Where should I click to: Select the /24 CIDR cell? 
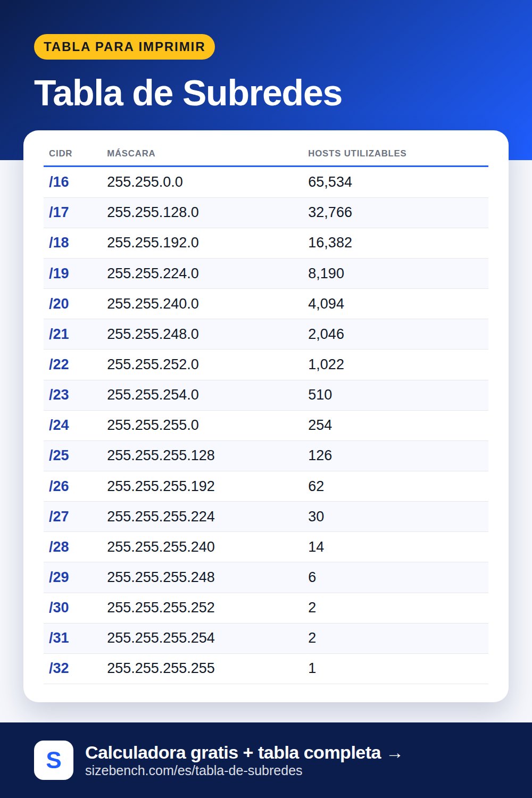pos(59,425)
